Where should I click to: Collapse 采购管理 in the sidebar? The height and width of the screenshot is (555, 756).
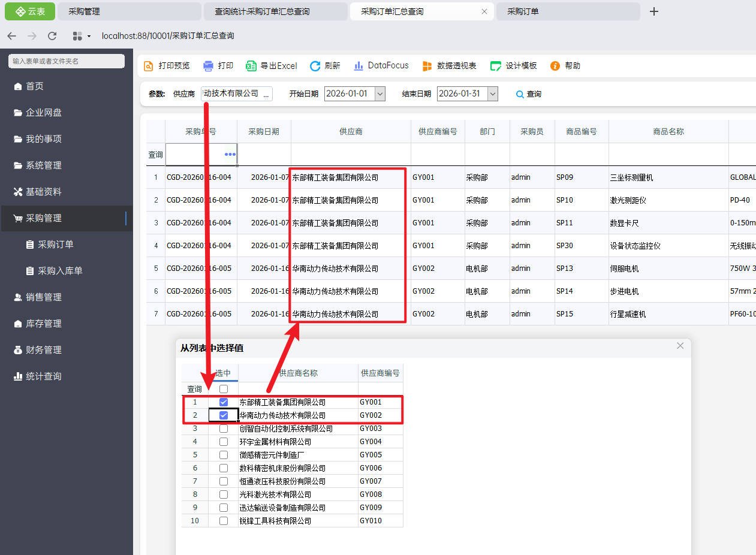[67, 218]
